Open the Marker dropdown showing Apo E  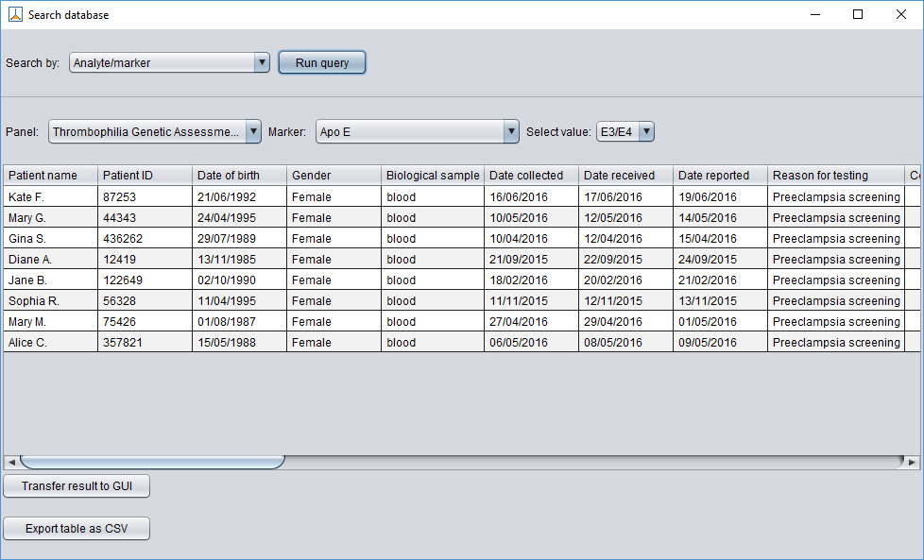417,131
